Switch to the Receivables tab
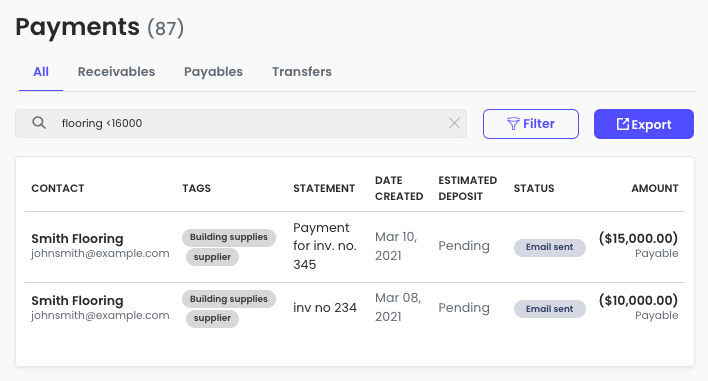Image resolution: width=708 pixels, height=381 pixels. [x=116, y=72]
